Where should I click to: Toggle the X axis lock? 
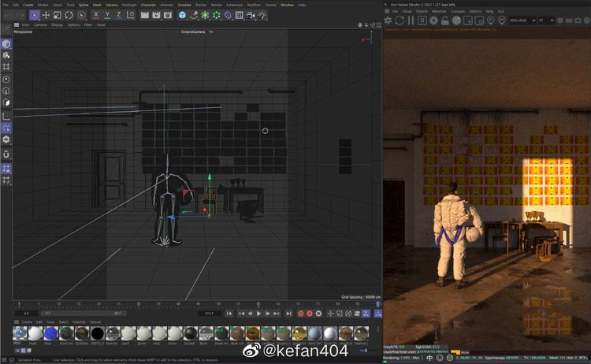pos(97,15)
